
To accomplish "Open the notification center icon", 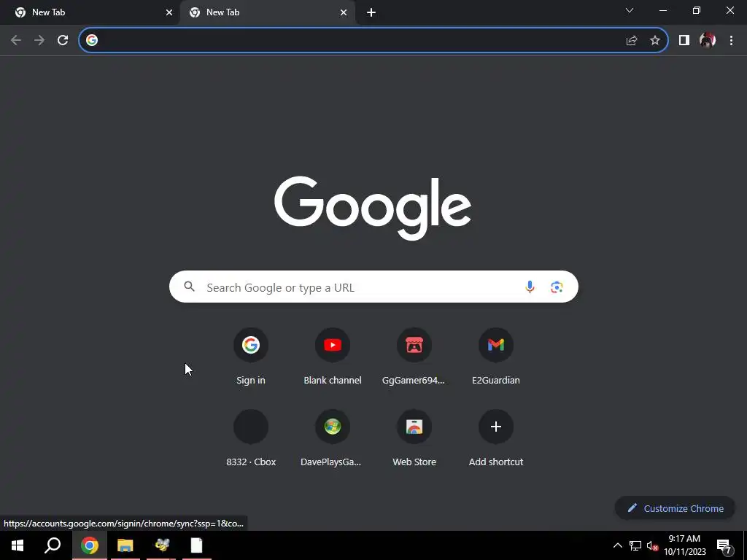I will click(724, 546).
